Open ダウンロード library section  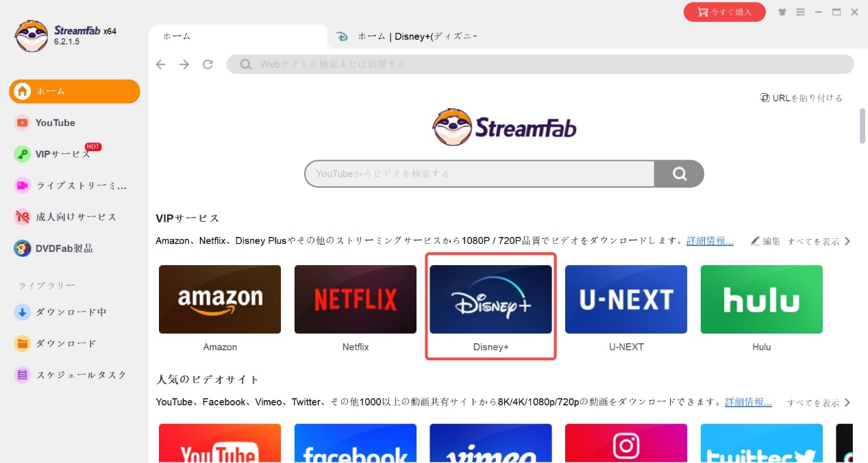(x=55, y=343)
